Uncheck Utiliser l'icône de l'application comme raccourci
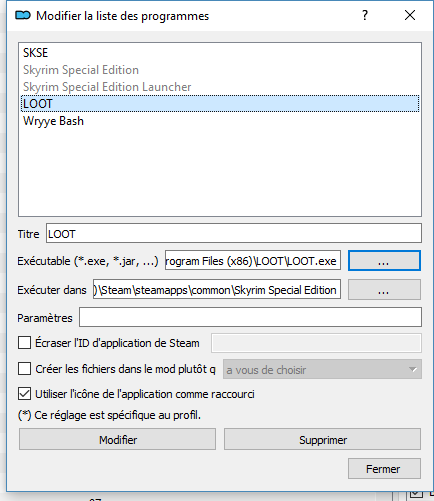Screen dimensions: 434x501 click(x=24, y=394)
